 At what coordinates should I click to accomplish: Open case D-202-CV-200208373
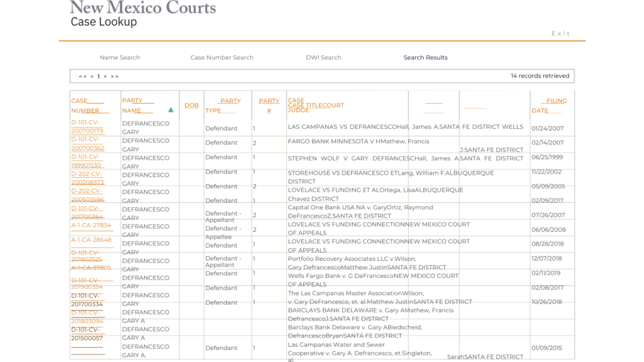point(87,178)
